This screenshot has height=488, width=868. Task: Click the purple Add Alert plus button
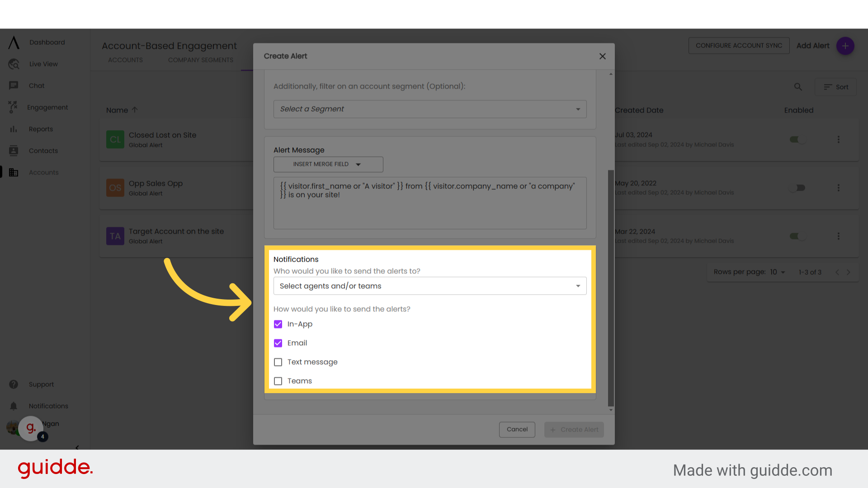845,46
